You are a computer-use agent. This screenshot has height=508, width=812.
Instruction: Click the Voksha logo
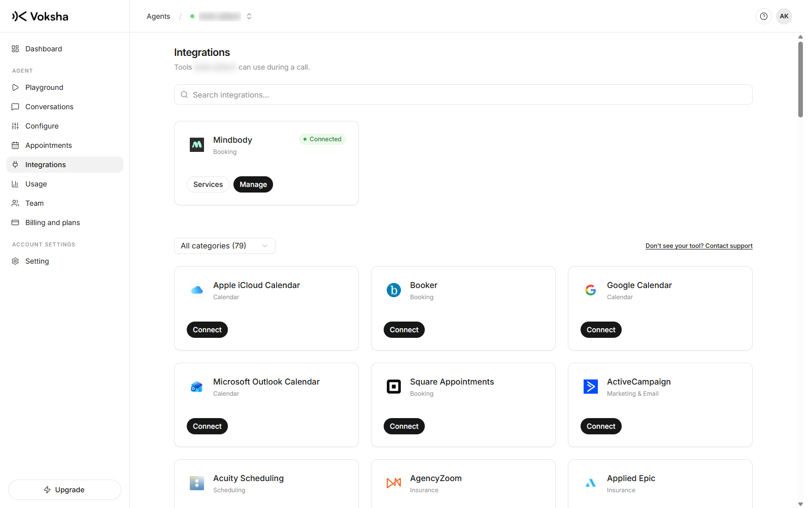point(40,16)
